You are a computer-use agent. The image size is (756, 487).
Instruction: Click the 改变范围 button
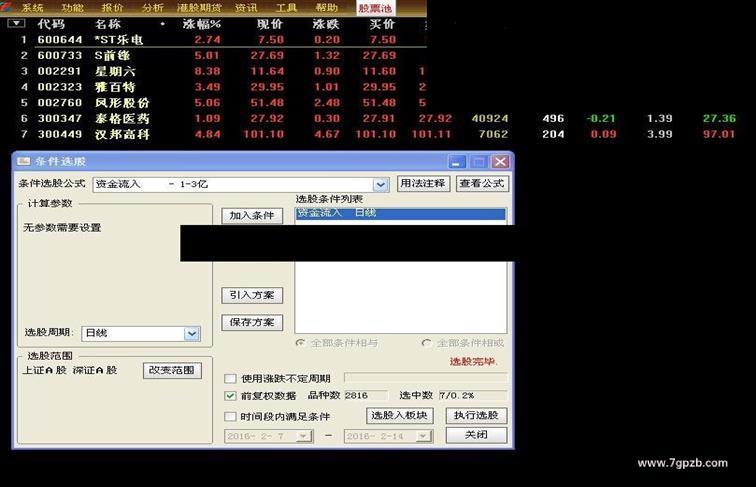[x=172, y=370]
